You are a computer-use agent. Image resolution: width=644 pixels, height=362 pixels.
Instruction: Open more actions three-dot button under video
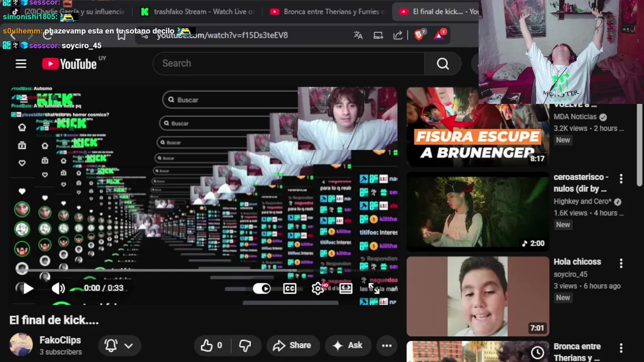pos(386,345)
